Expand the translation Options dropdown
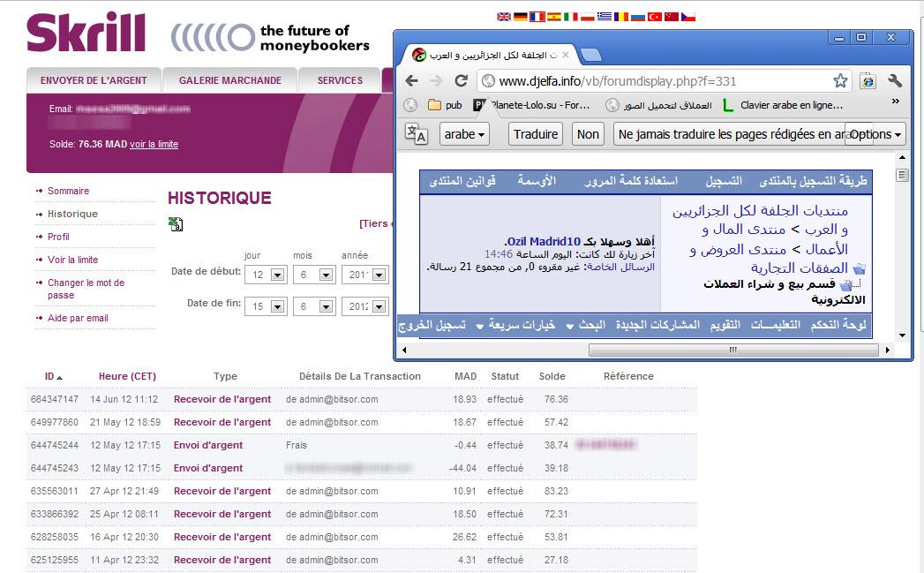The height and width of the screenshot is (573, 924). (x=875, y=134)
